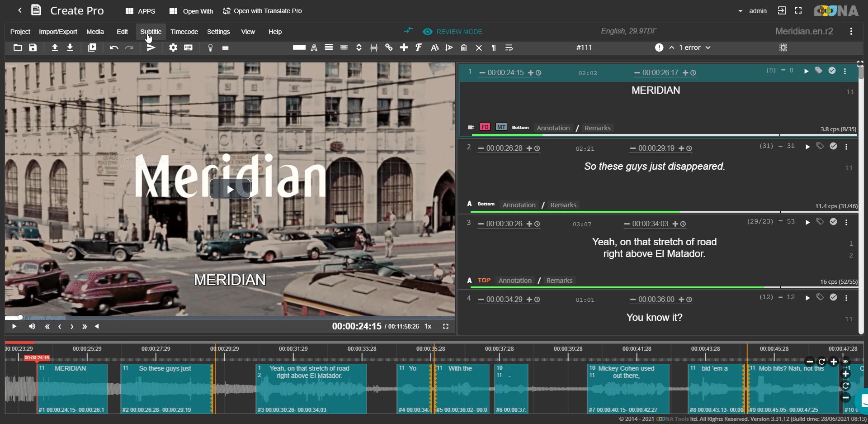The width and height of the screenshot is (868, 424).
Task: Open three-dot menu for subtitle 3
Action: click(846, 222)
